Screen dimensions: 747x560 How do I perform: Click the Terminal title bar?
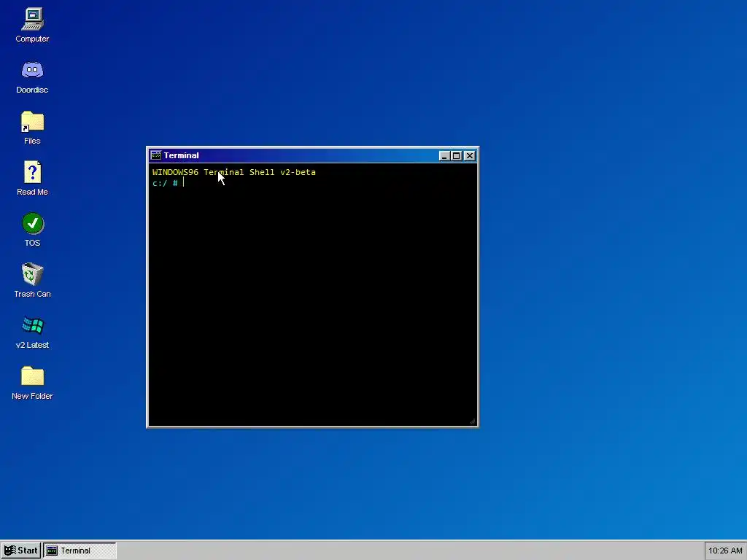[x=312, y=155]
